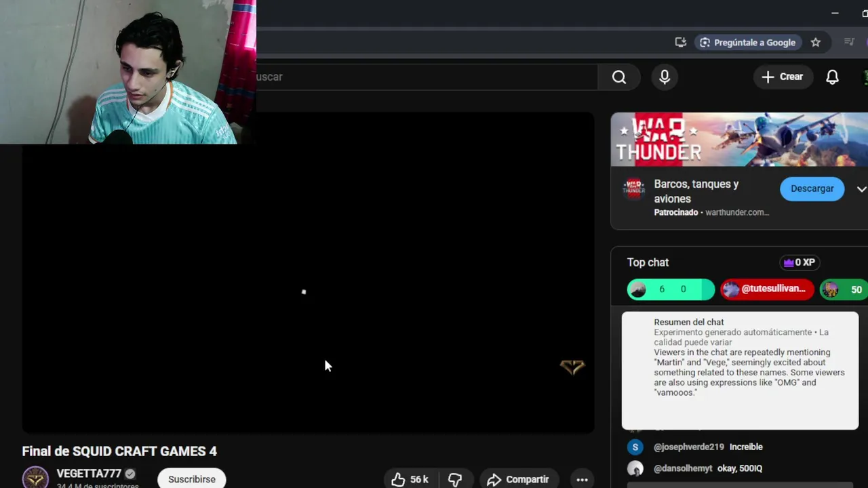Open @dansolhemyt's avatar in chat

635,468
